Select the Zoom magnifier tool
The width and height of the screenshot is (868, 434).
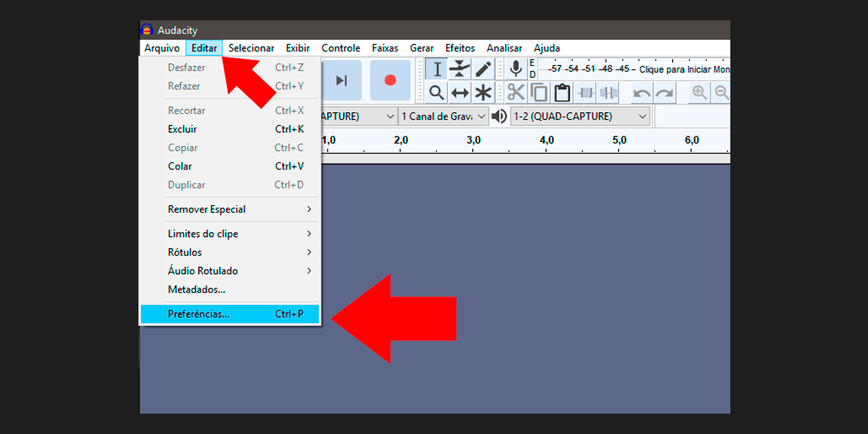point(437,92)
